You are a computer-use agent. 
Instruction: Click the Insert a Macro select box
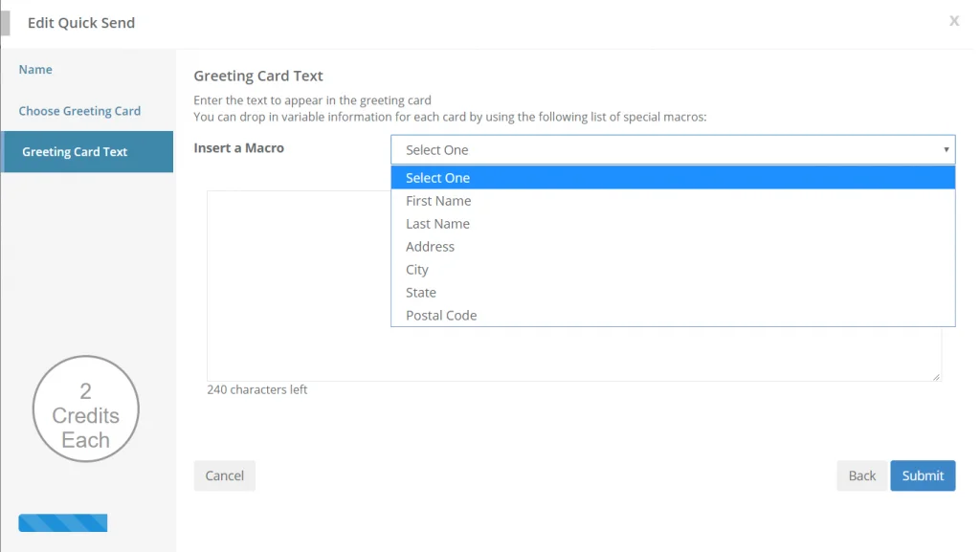(673, 150)
